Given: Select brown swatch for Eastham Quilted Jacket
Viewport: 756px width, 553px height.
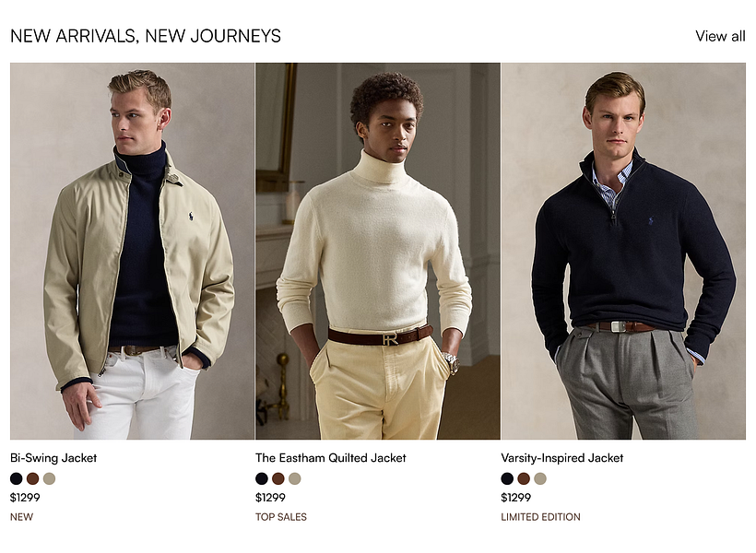Looking at the screenshot, I should pyautogui.click(x=278, y=478).
